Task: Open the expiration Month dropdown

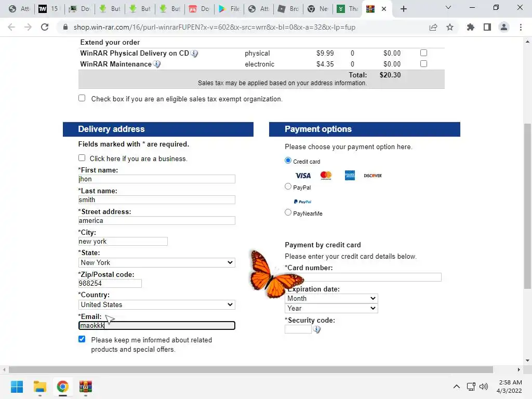Action: [331, 299]
